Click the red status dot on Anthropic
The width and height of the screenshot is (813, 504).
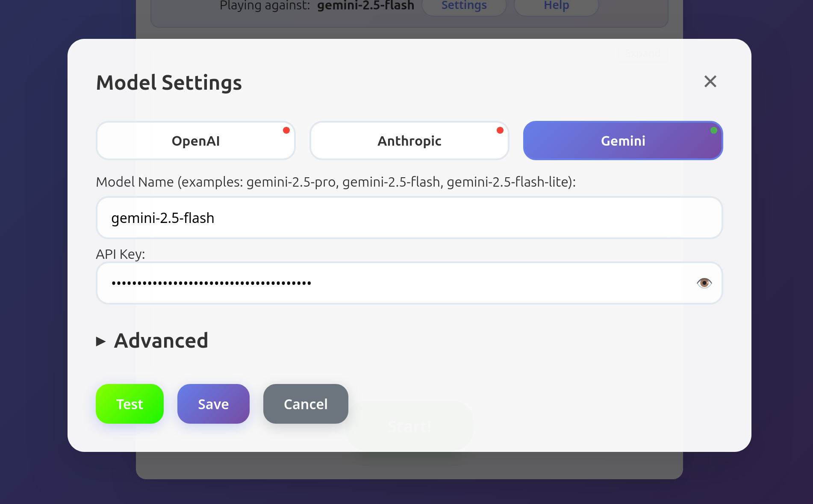[500, 130]
